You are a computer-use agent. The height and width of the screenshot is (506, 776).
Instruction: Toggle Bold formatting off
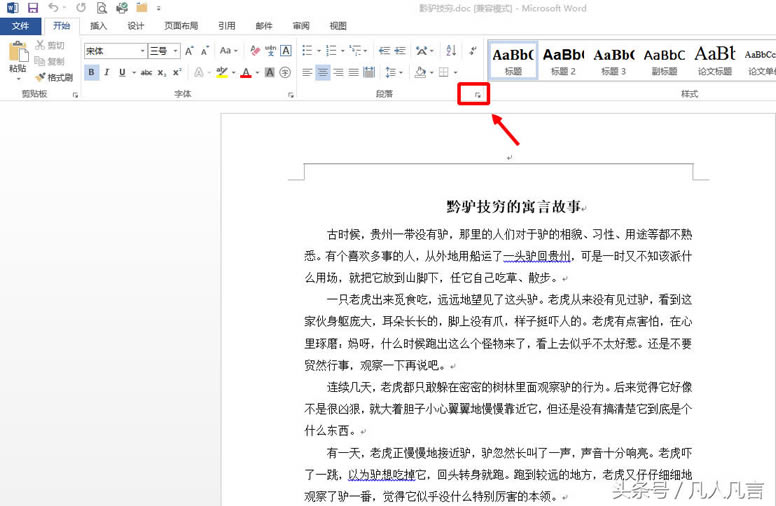coord(92,72)
